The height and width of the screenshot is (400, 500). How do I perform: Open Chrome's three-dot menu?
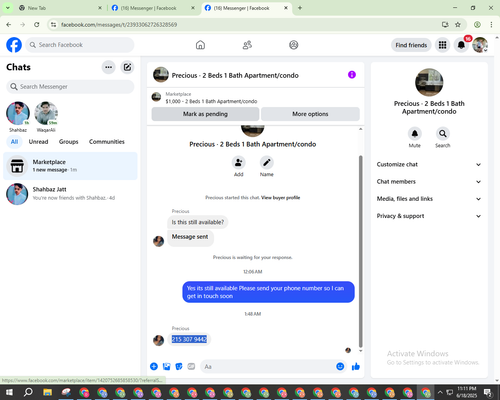tap(491, 25)
